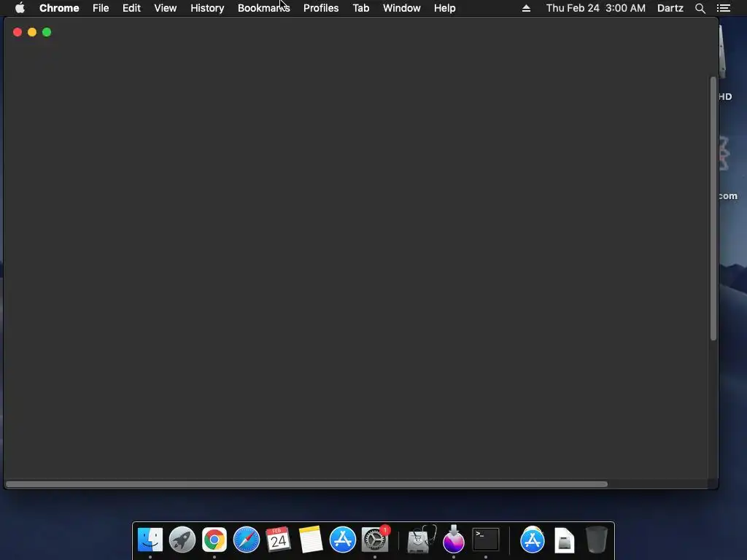Close the window with red button

[x=18, y=32]
